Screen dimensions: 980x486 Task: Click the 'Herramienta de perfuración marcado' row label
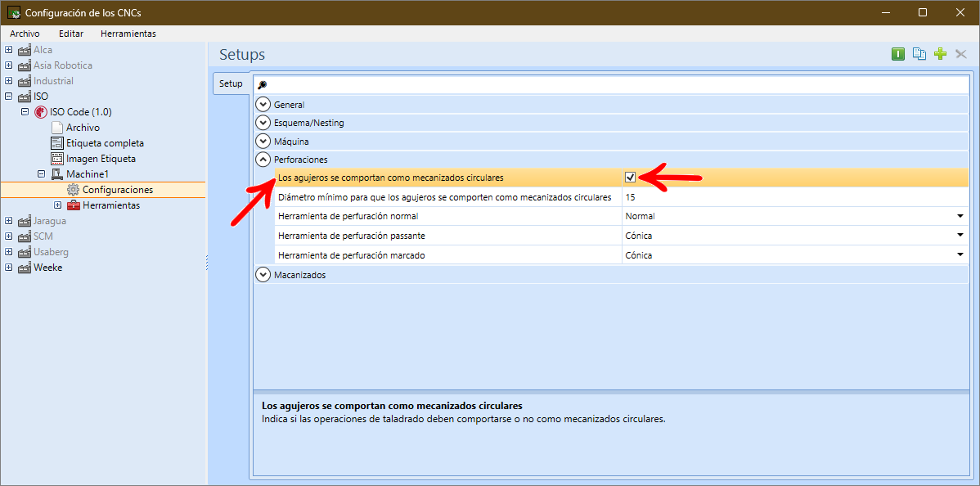point(352,255)
